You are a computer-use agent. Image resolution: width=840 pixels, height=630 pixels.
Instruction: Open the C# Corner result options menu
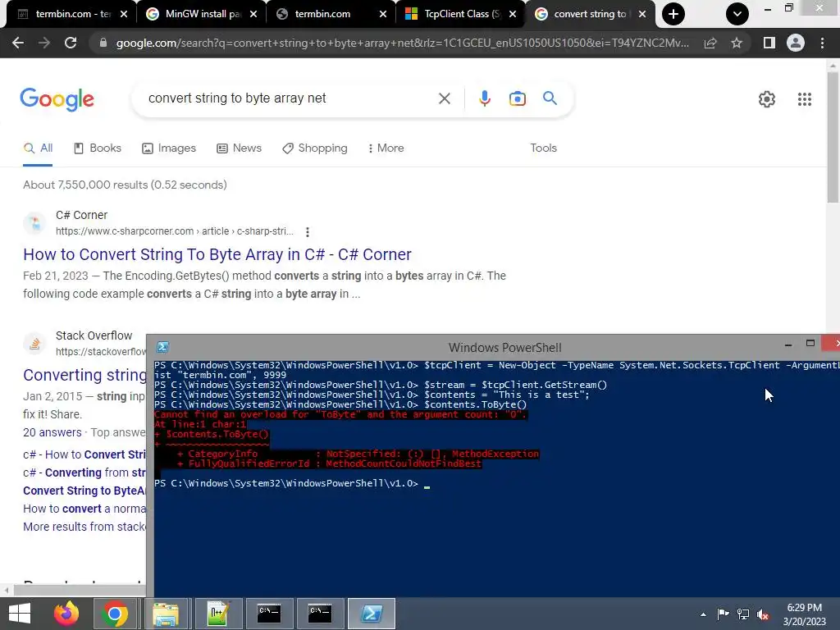pos(307,232)
